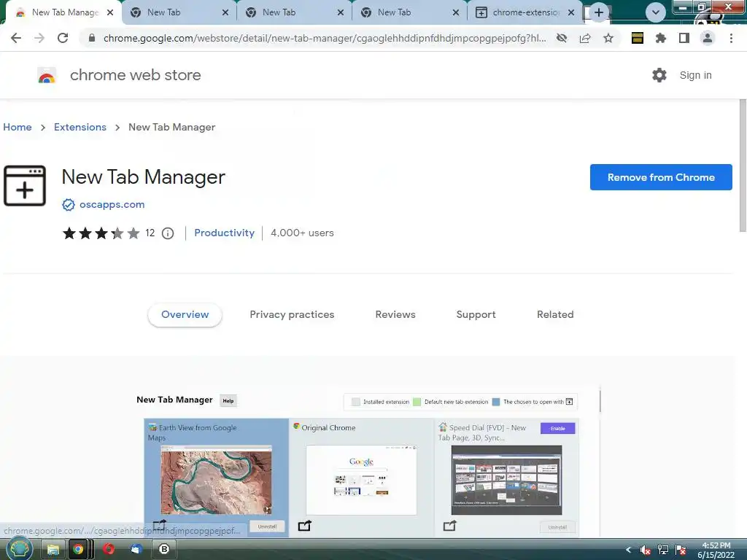Go to Extensions breadcrumb
Screen dimensions: 747x560
click(x=80, y=127)
